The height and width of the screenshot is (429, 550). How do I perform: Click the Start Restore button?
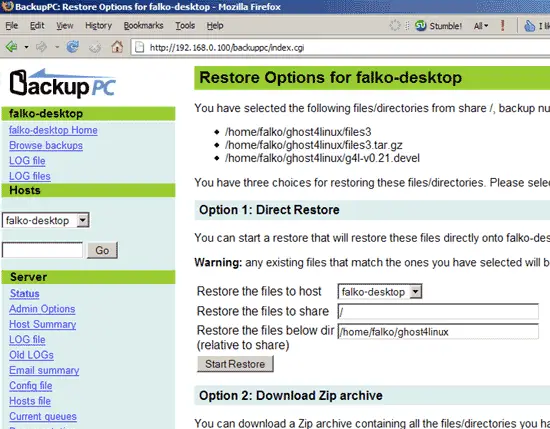click(x=235, y=364)
